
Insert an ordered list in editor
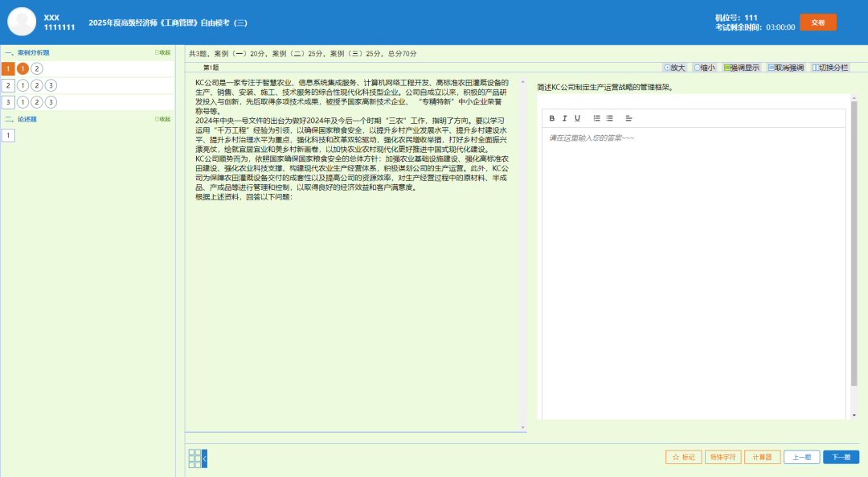click(596, 118)
